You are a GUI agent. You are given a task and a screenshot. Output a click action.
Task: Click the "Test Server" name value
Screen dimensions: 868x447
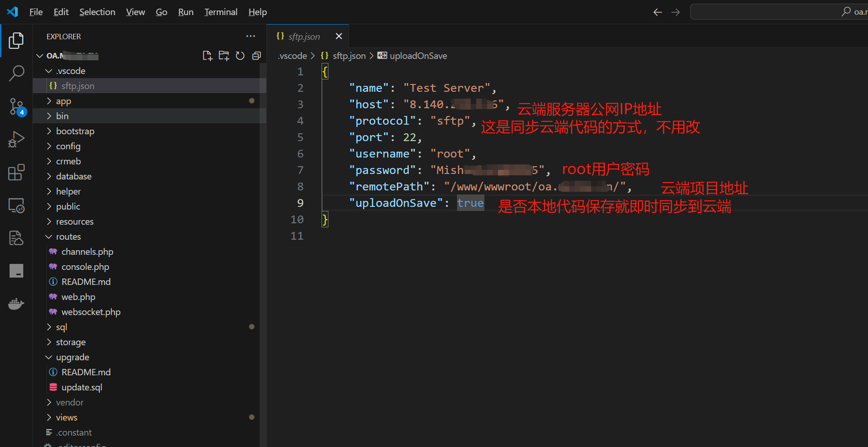point(447,88)
